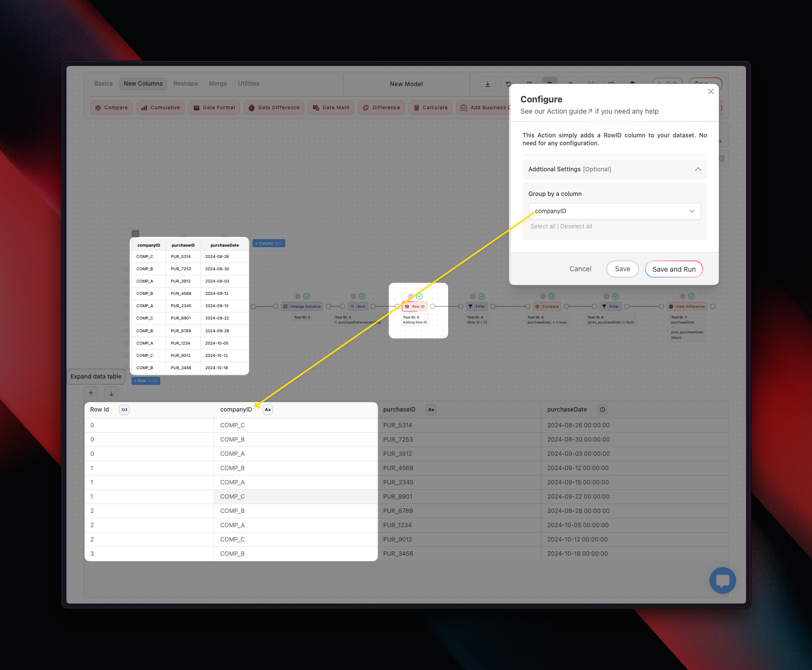
Task: Open the Merge tab
Action: coord(218,84)
